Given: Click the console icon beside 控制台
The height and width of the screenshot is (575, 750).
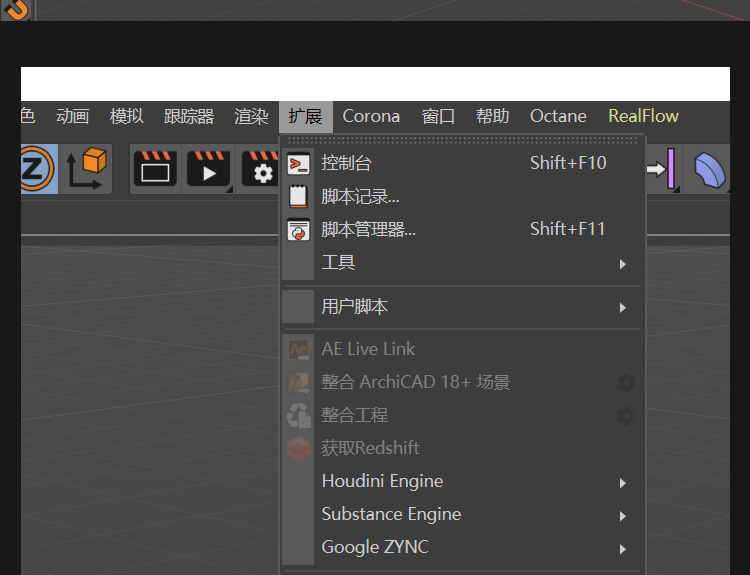Looking at the screenshot, I should pyautogui.click(x=298, y=164).
